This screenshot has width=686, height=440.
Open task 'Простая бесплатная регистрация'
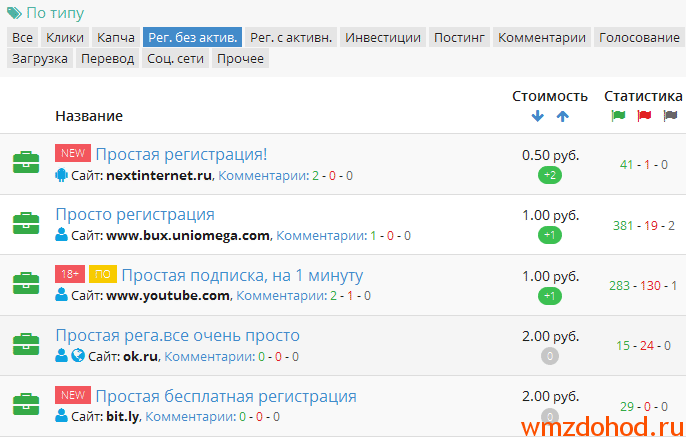[226, 396]
